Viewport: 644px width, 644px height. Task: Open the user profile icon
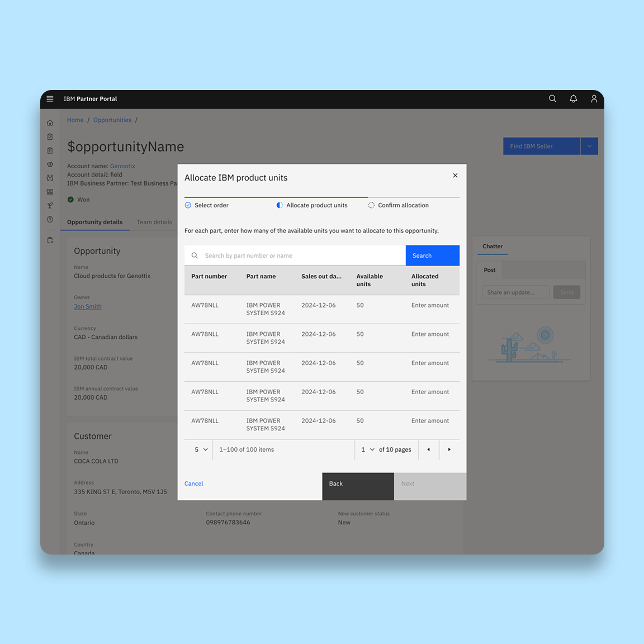tap(594, 99)
